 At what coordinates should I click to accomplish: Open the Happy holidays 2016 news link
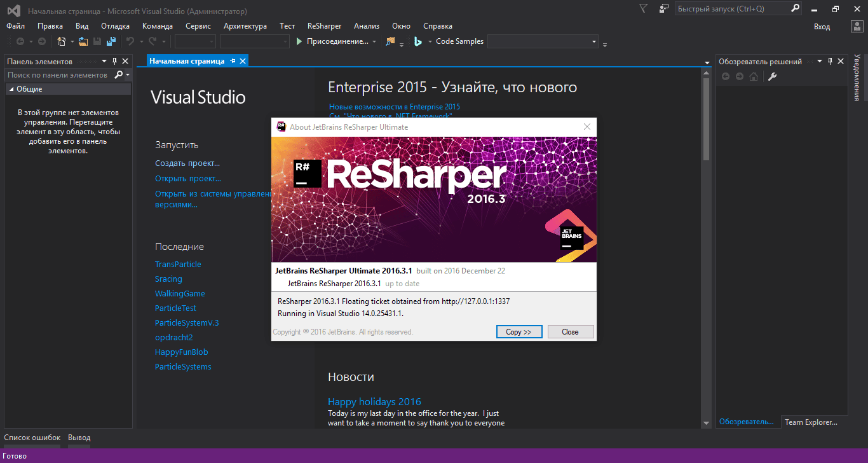tap(374, 401)
